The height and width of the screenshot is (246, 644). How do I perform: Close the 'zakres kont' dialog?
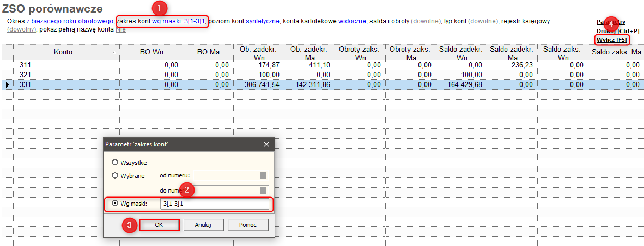[266, 144]
